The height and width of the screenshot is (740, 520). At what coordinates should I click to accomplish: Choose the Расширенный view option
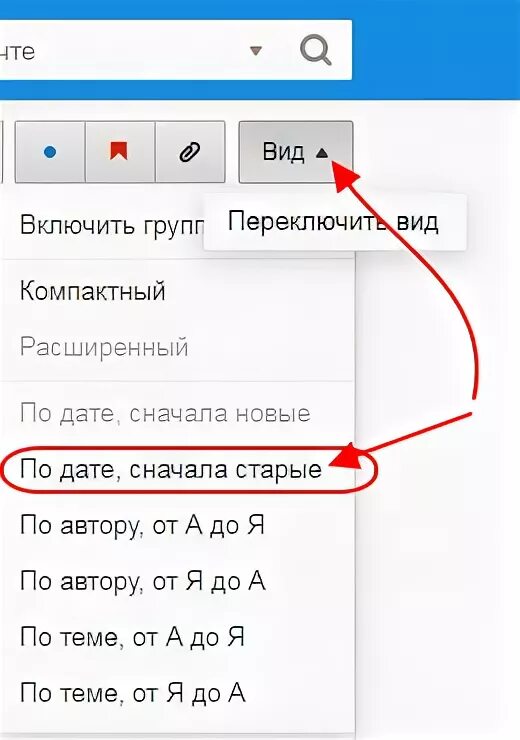pos(104,347)
